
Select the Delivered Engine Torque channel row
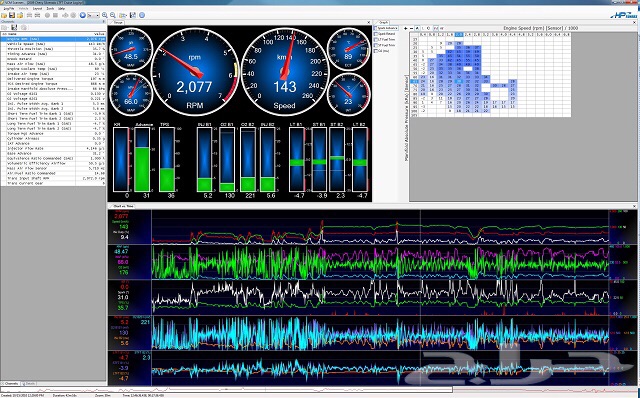click(53, 79)
